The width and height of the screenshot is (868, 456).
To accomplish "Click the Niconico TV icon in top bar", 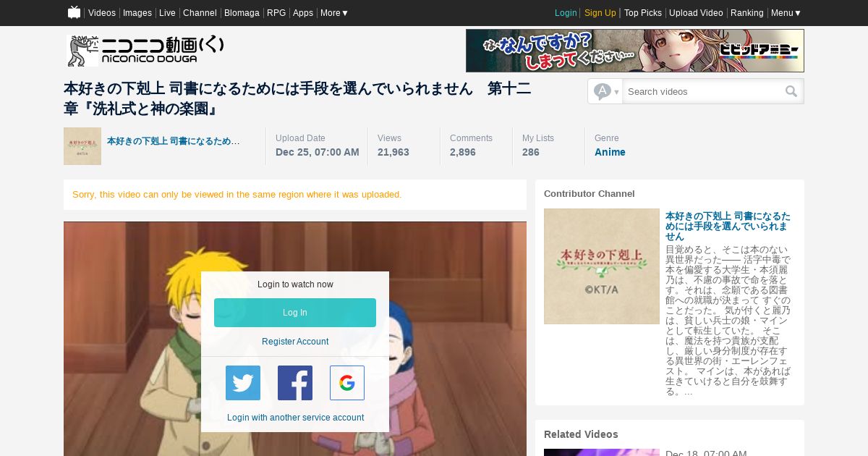I will [74, 12].
